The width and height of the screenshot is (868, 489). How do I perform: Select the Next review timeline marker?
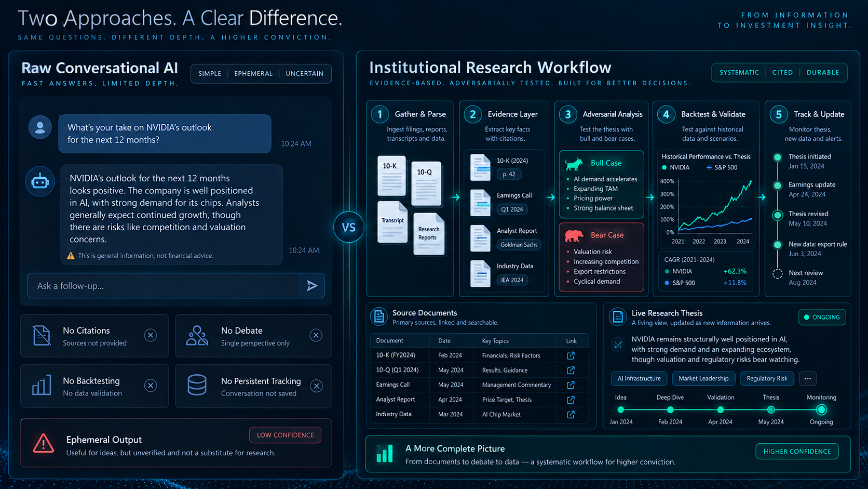pos(778,274)
